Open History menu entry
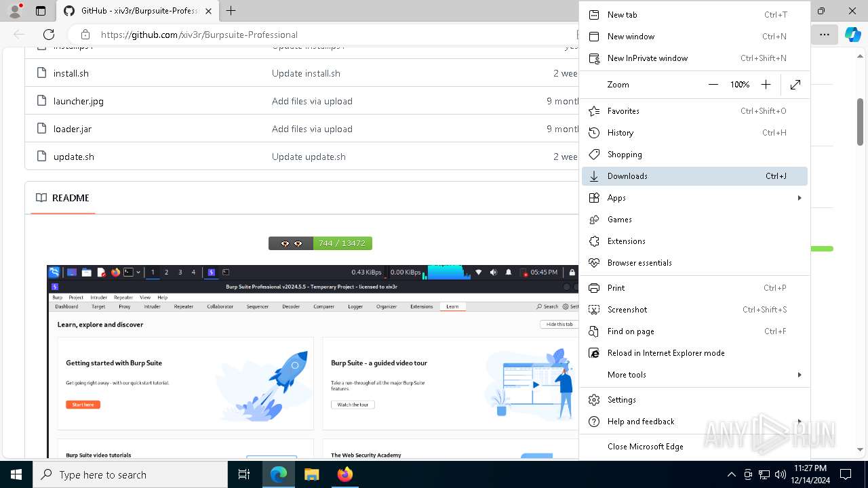The height and width of the screenshot is (488, 868). (x=694, y=133)
